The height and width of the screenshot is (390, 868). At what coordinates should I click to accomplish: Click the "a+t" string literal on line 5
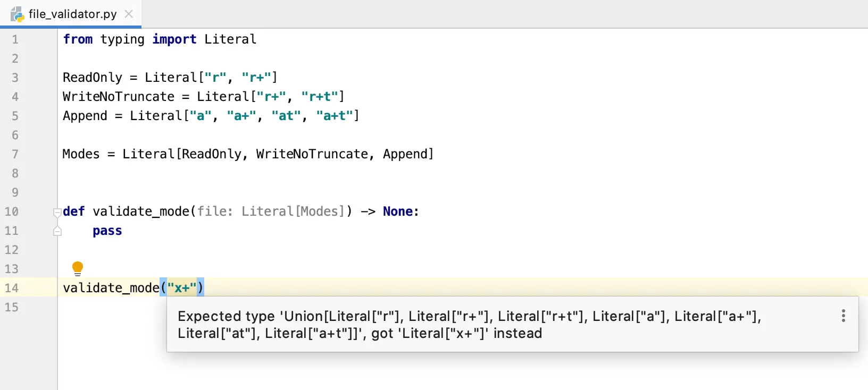point(334,116)
